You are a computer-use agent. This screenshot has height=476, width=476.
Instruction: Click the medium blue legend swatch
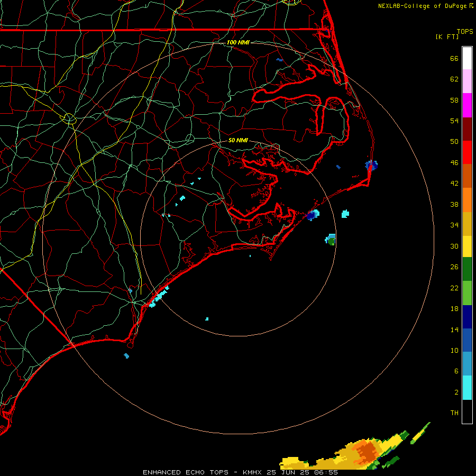pyautogui.click(x=467, y=340)
